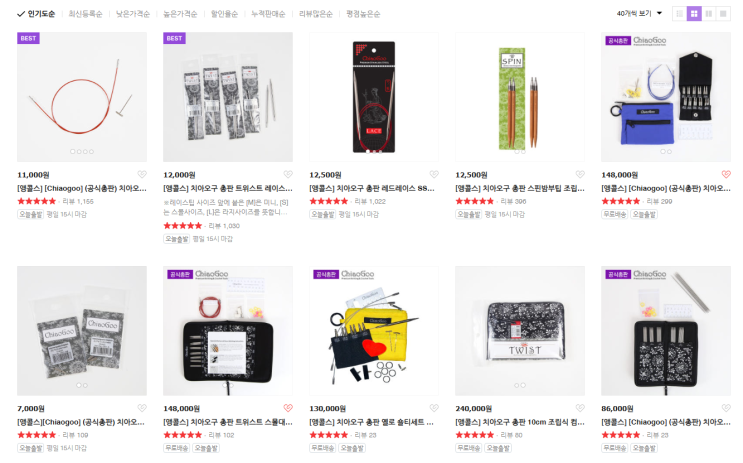Sort by 최신등록순
743x463 pixels.
[85, 14]
